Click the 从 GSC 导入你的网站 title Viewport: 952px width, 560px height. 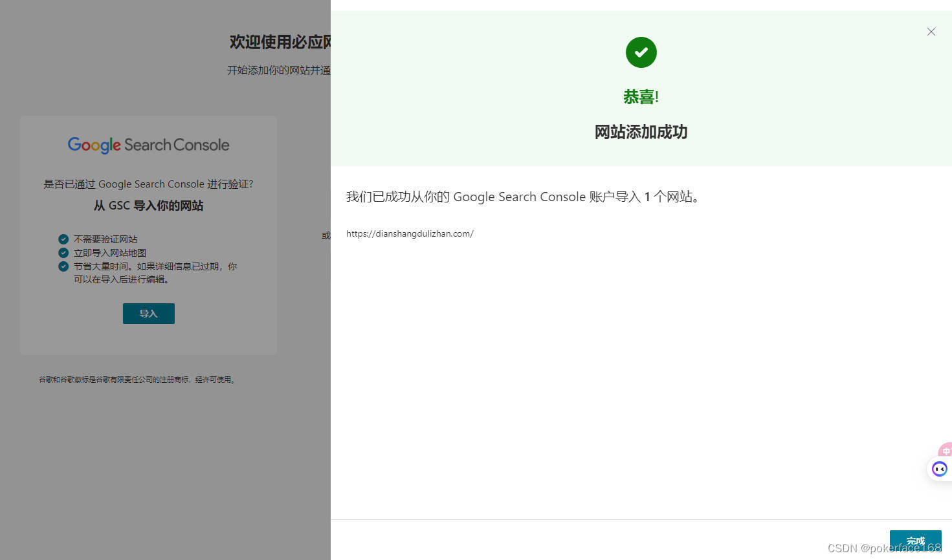point(148,206)
